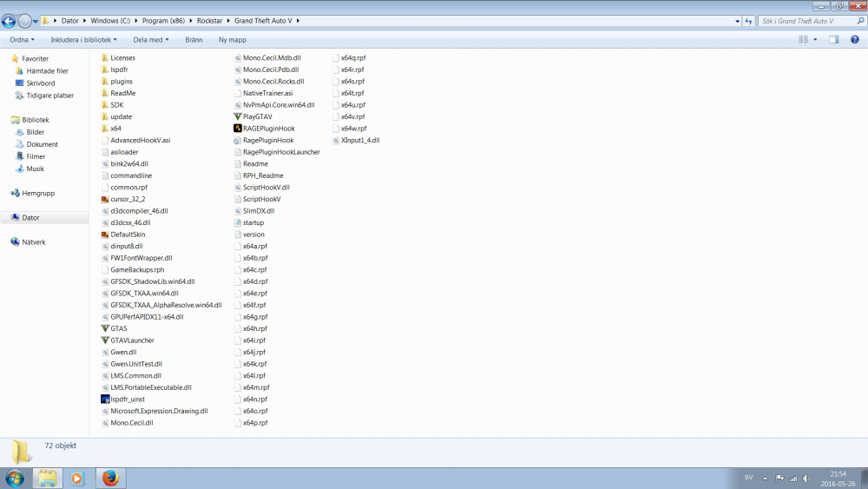The width and height of the screenshot is (868, 489).
Task: Click the RAGEPluginHook application icon
Action: click(x=238, y=129)
